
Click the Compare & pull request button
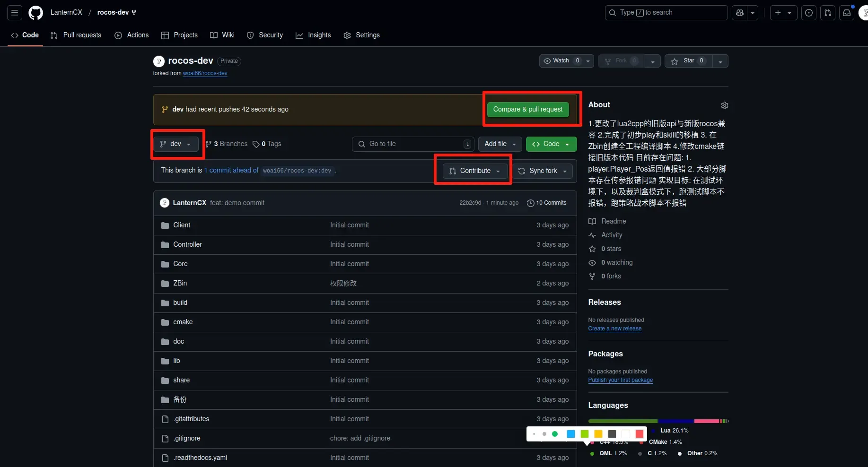tap(528, 110)
